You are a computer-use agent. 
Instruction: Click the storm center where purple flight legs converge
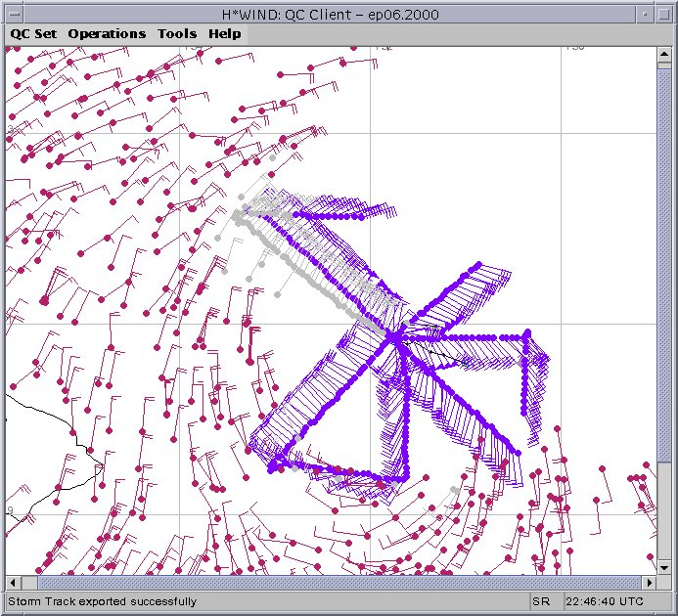tap(395, 336)
